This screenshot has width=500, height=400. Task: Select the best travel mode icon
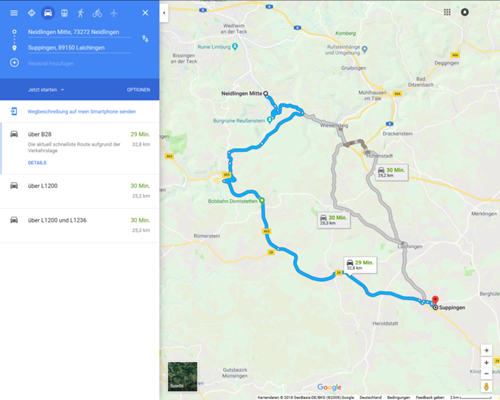[x=32, y=13]
